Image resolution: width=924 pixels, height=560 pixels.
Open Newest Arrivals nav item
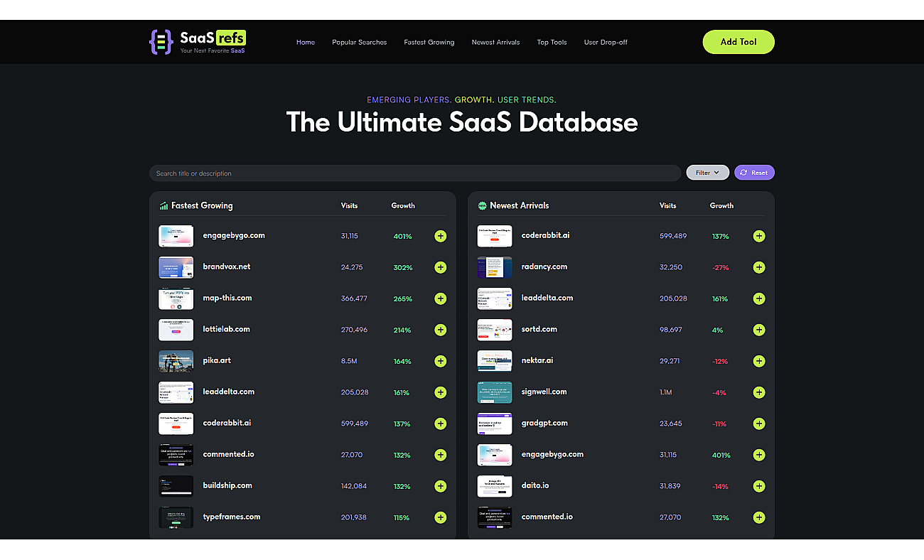495,42
